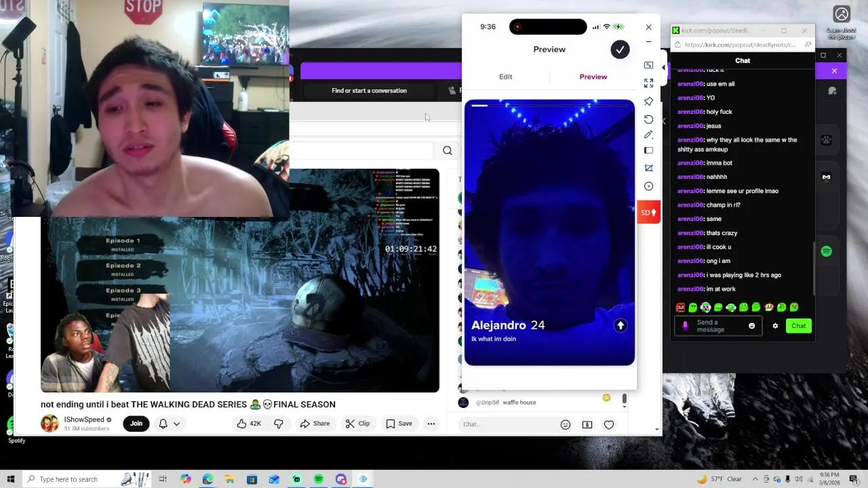Open the Kick chat emoji picker
The image size is (868, 488).
(751, 326)
